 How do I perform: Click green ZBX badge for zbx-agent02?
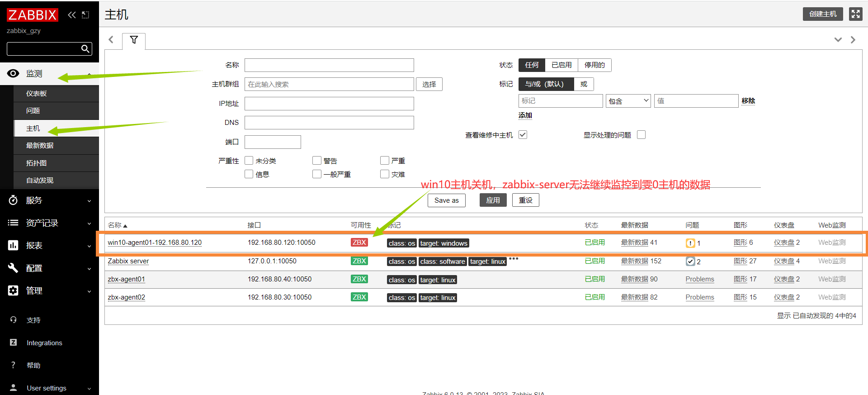point(359,297)
